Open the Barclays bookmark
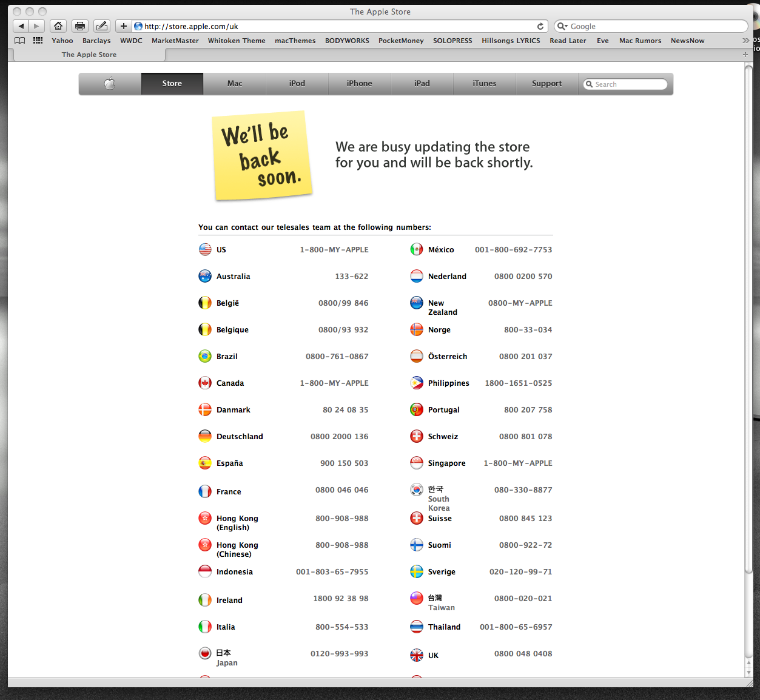Viewport: 760px width, 700px height. coord(96,41)
